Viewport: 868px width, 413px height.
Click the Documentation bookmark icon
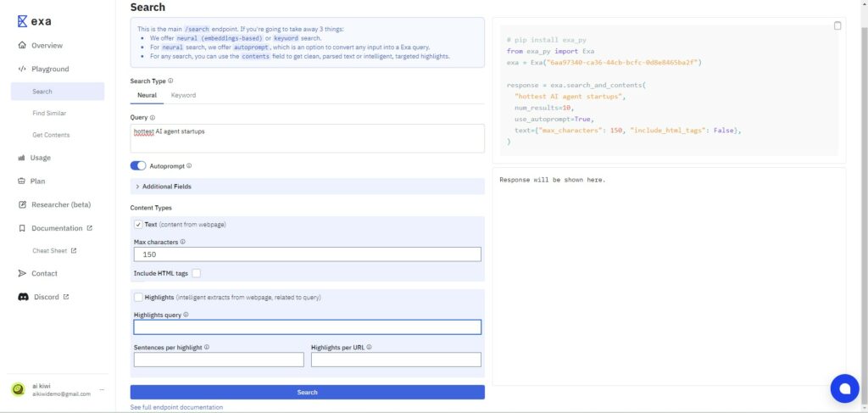click(22, 228)
